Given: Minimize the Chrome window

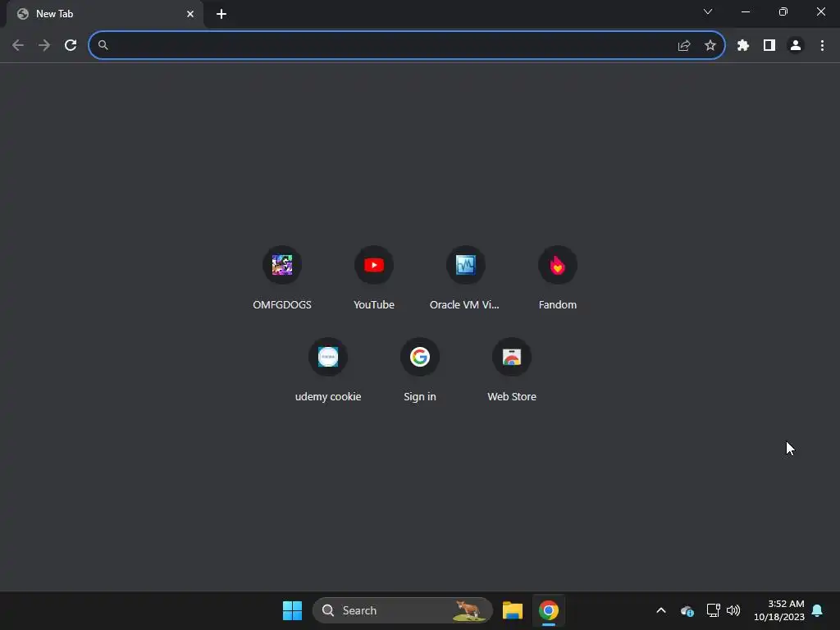Looking at the screenshot, I should (x=746, y=11).
